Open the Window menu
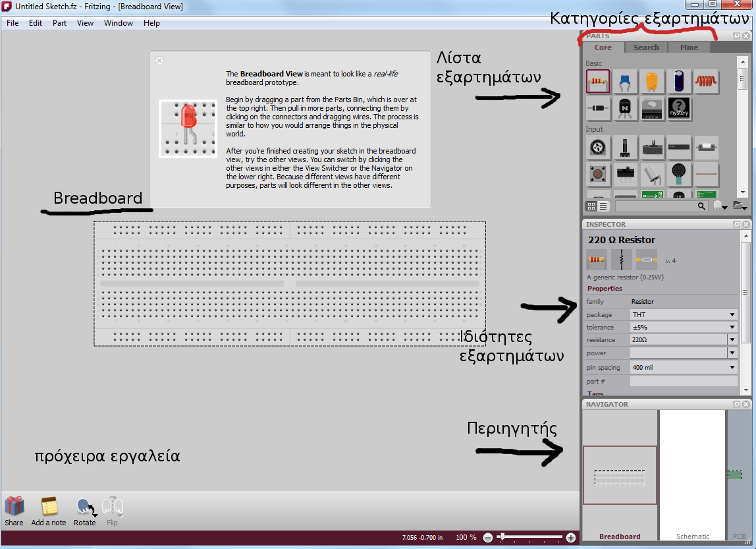This screenshot has width=756, height=549. [x=118, y=22]
